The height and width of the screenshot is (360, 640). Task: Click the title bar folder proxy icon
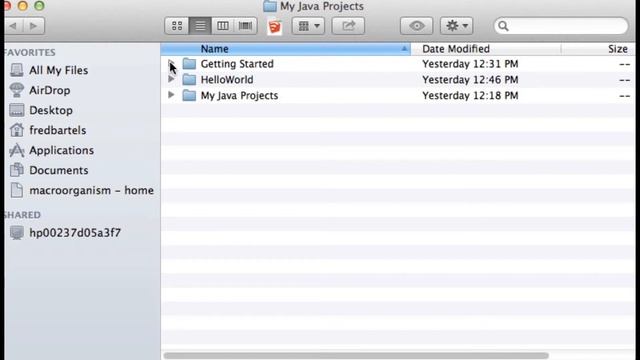(x=270, y=6)
